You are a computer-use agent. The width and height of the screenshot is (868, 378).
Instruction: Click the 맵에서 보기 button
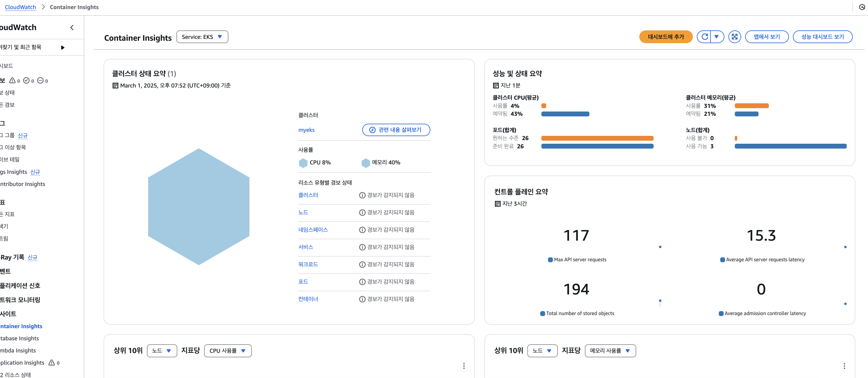tap(767, 37)
